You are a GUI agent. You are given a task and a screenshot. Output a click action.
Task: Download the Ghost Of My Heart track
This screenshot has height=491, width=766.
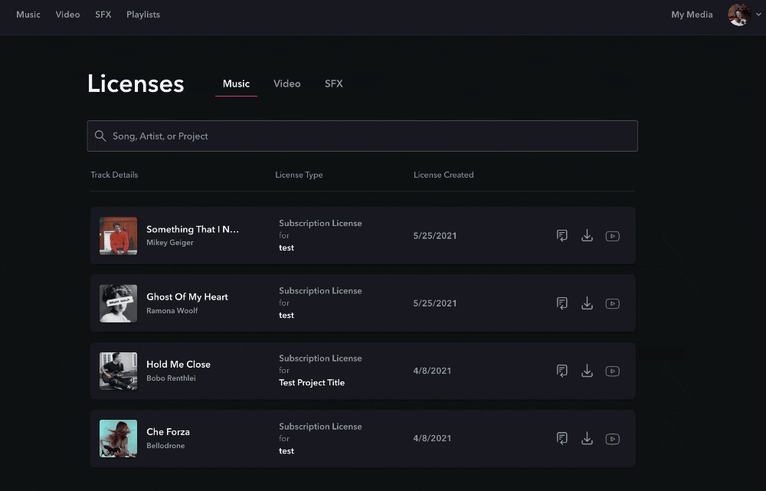587,304
